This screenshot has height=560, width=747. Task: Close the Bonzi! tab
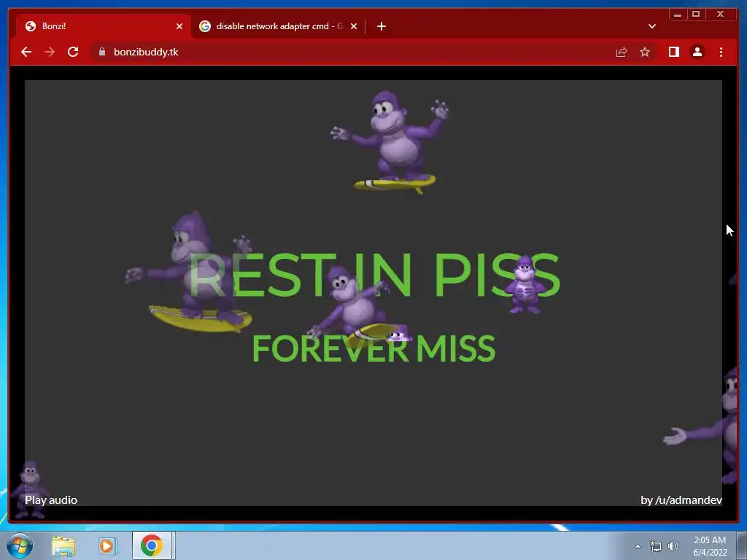179,26
